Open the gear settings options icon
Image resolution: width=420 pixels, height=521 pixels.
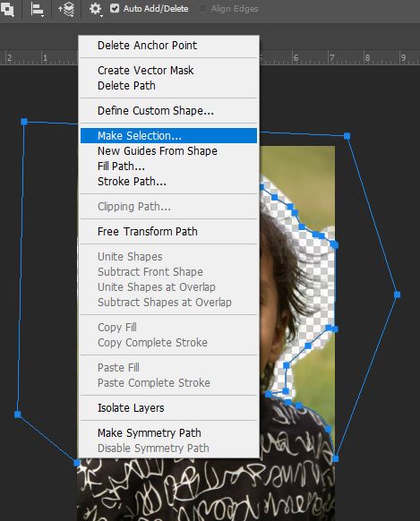point(95,9)
